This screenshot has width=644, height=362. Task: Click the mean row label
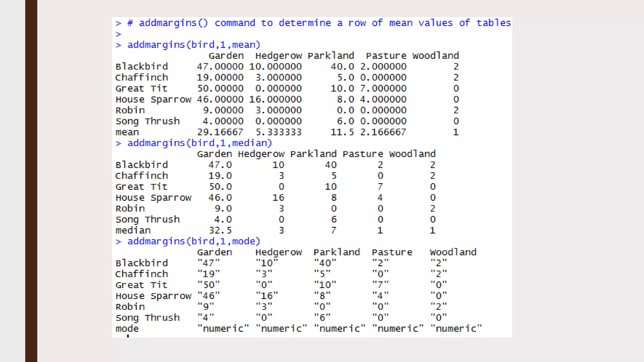point(127,132)
